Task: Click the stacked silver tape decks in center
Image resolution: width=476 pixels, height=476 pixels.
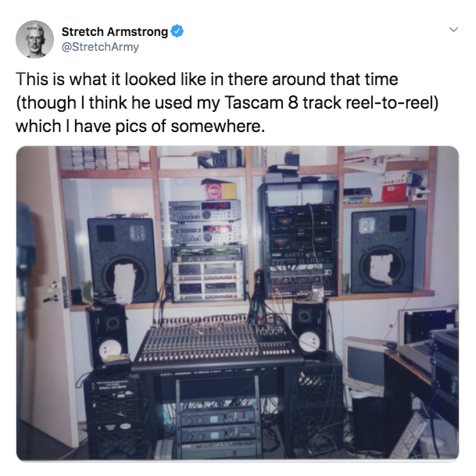Action: click(x=206, y=223)
